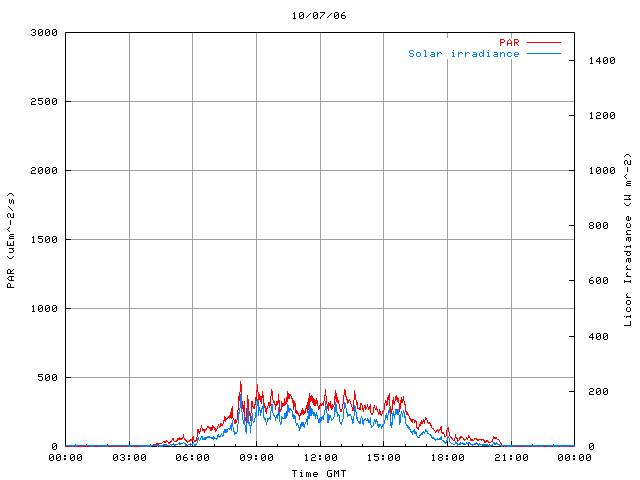Click the 1500 left axis label

coord(44,240)
